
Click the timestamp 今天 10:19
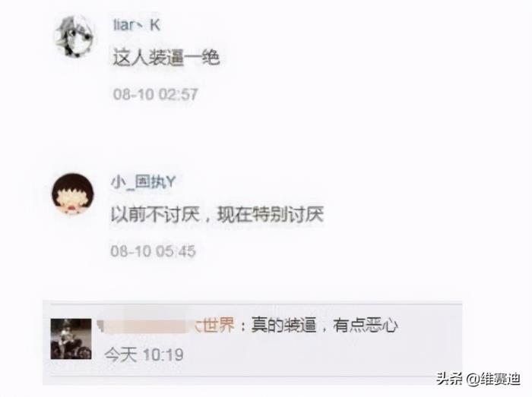(144, 355)
